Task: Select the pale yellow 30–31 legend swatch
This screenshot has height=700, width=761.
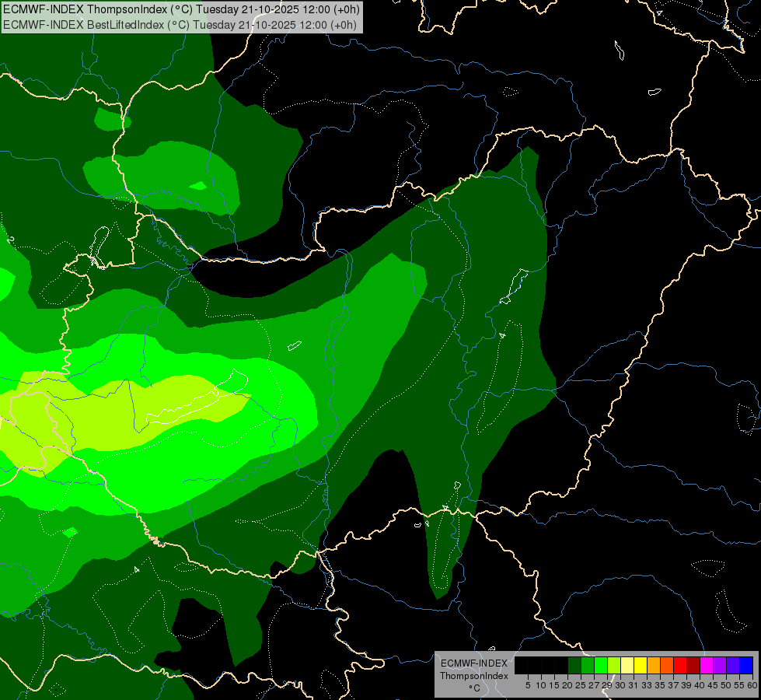Action: click(x=627, y=665)
